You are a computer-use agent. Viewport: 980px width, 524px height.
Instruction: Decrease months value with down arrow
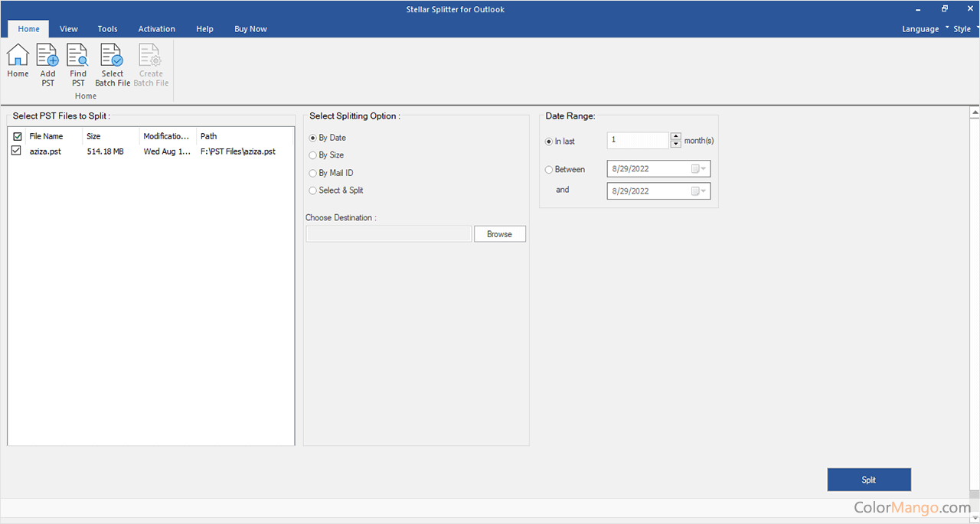[x=675, y=144]
